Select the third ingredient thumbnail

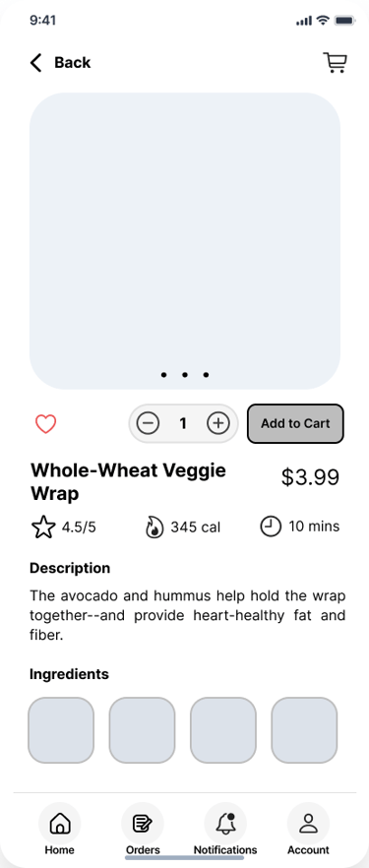[x=223, y=730]
